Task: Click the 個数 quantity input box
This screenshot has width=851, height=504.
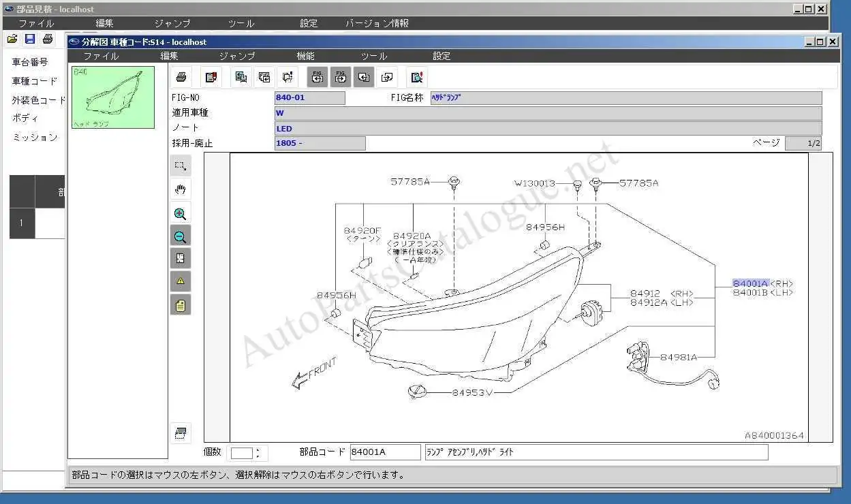Action: coord(241,452)
